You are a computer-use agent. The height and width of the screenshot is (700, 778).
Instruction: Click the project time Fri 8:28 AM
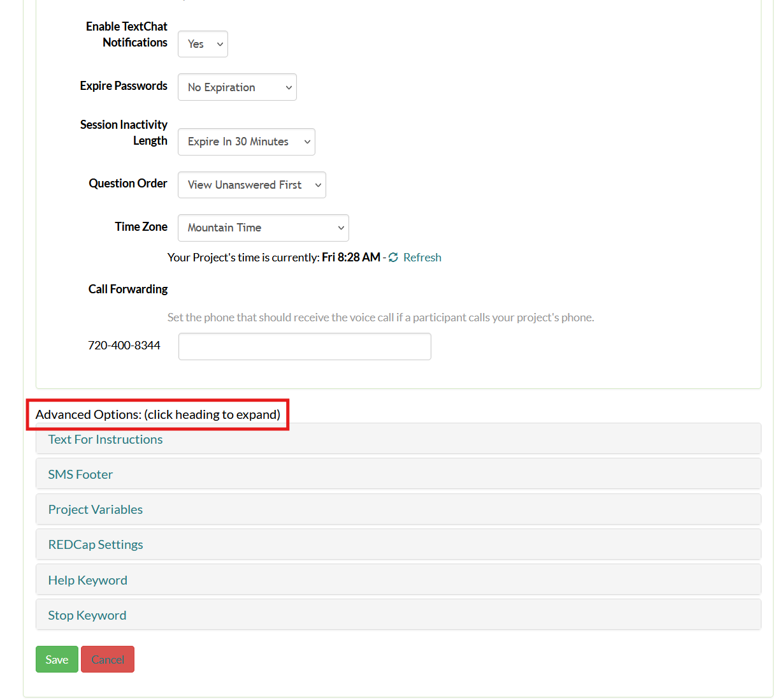[x=351, y=258]
